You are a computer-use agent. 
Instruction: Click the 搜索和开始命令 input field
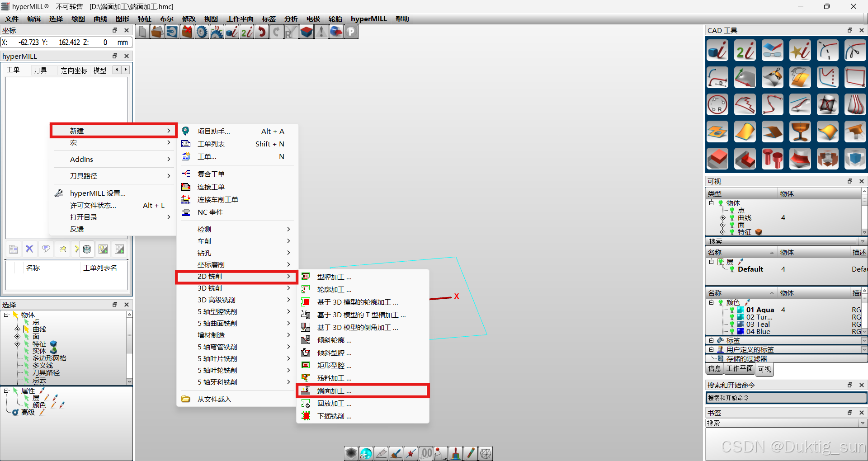click(x=786, y=398)
